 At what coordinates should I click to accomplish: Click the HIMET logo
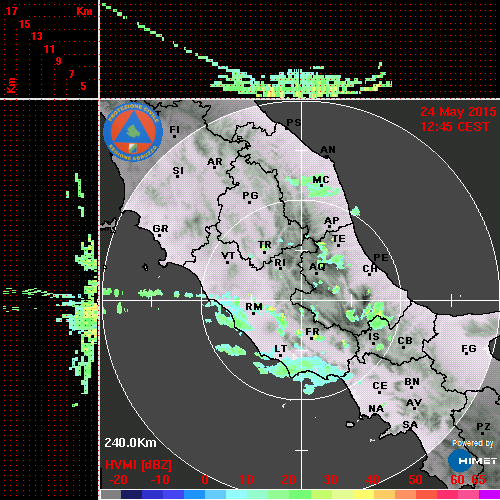[472, 461]
